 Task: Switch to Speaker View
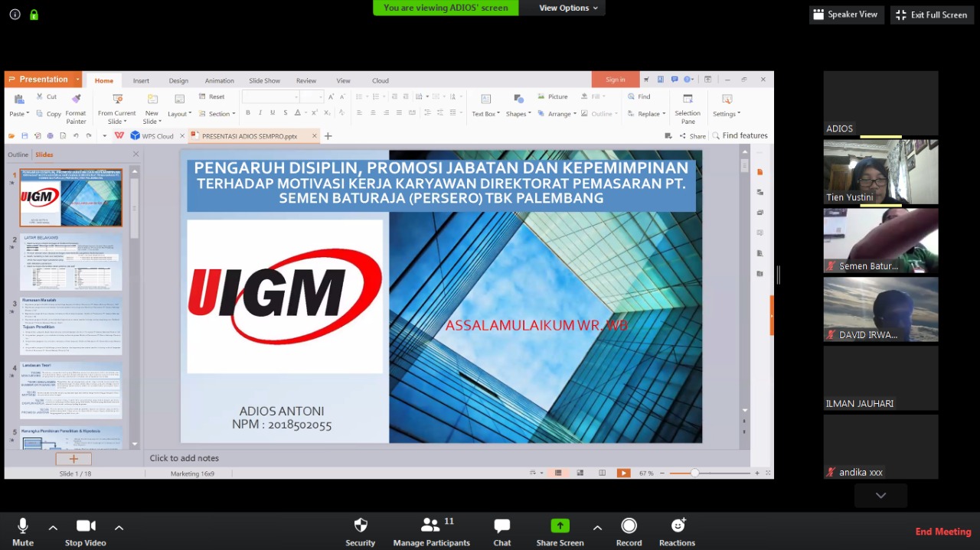coord(846,15)
